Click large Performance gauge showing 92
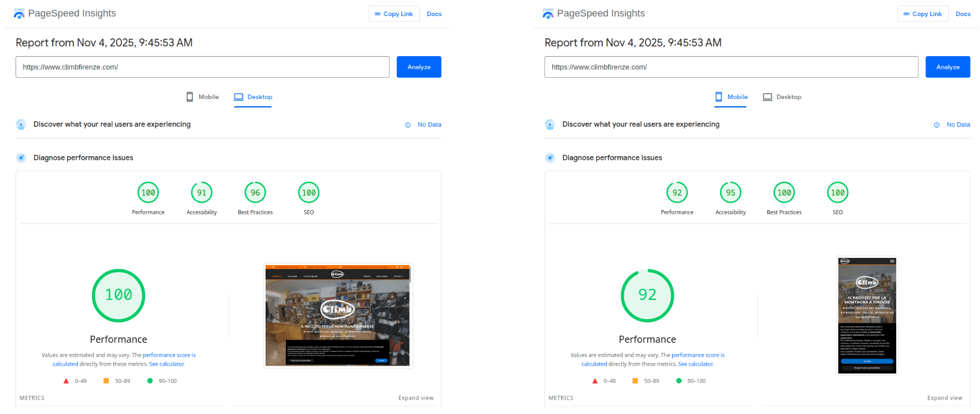This screenshot has height=414, width=980. [x=647, y=296]
